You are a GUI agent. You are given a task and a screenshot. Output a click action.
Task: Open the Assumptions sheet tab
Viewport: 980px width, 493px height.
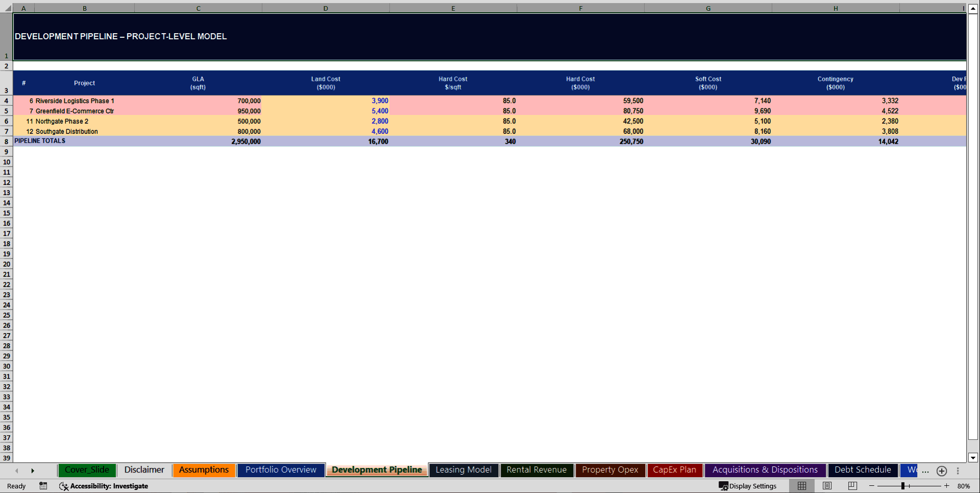pyautogui.click(x=204, y=469)
